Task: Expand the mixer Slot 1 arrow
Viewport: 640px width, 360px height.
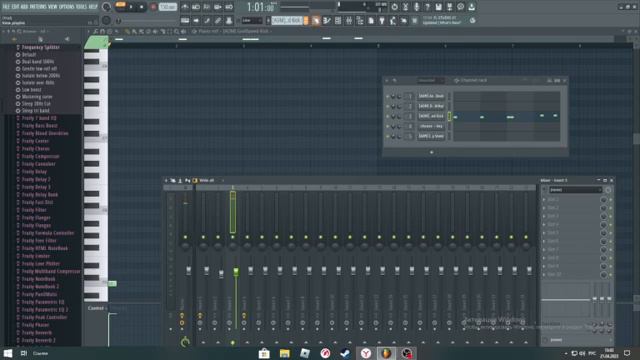Action: click(544, 200)
